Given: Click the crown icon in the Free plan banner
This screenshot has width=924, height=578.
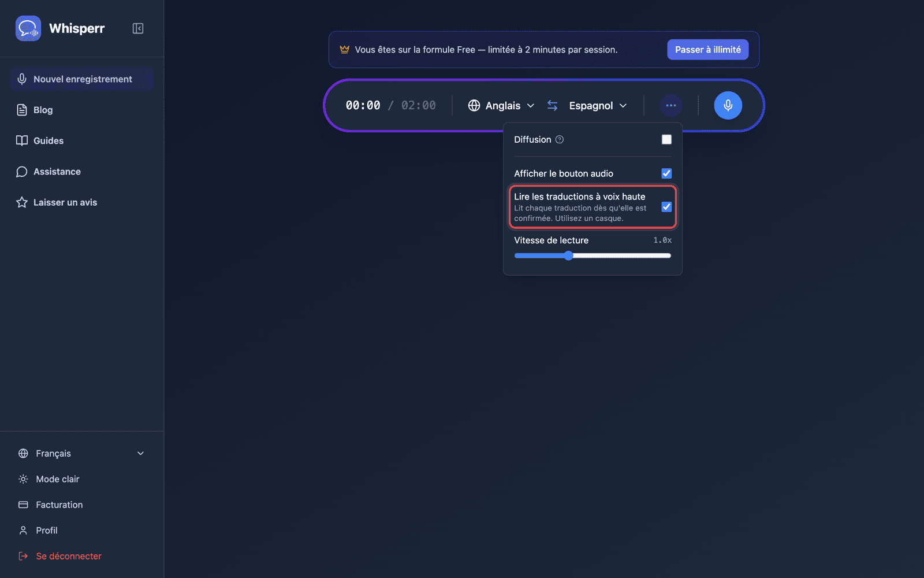Looking at the screenshot, I should tap(345, 50).
